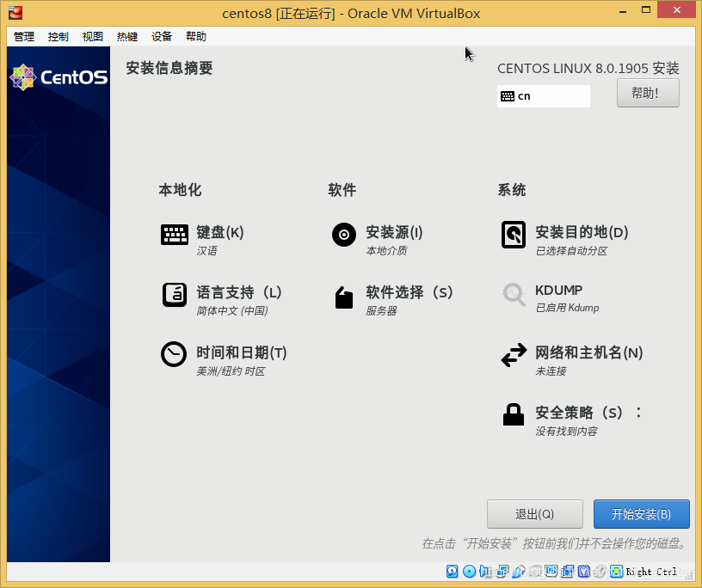Click the 安装源(I) label

pos(394,232)
